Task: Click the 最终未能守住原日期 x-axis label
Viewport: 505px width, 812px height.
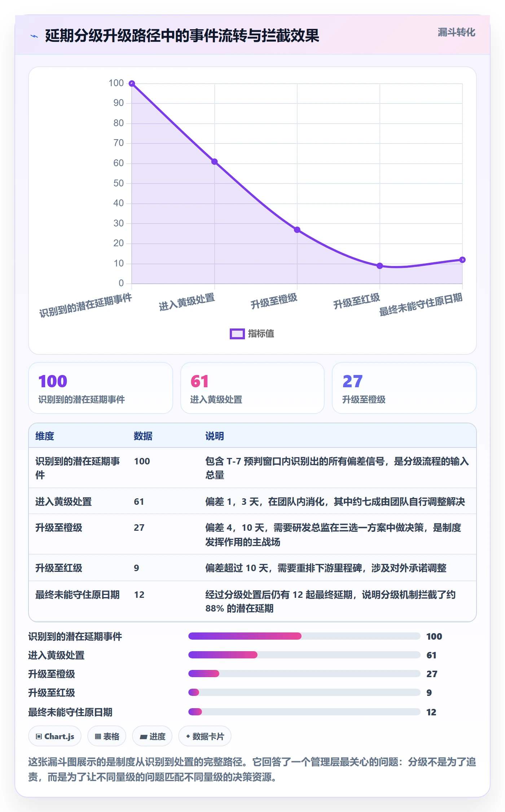Action: [x=421, y=305]
